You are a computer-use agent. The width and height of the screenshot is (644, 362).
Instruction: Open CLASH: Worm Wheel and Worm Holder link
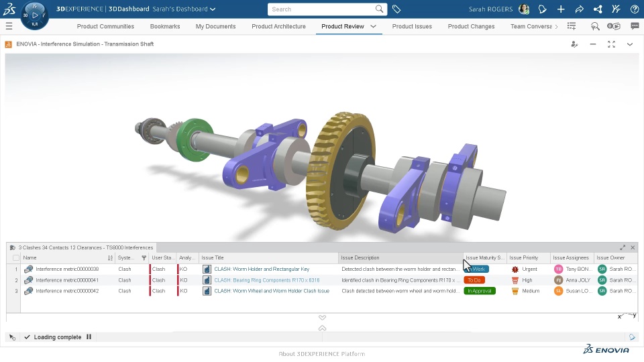click(x=272, y=291)
